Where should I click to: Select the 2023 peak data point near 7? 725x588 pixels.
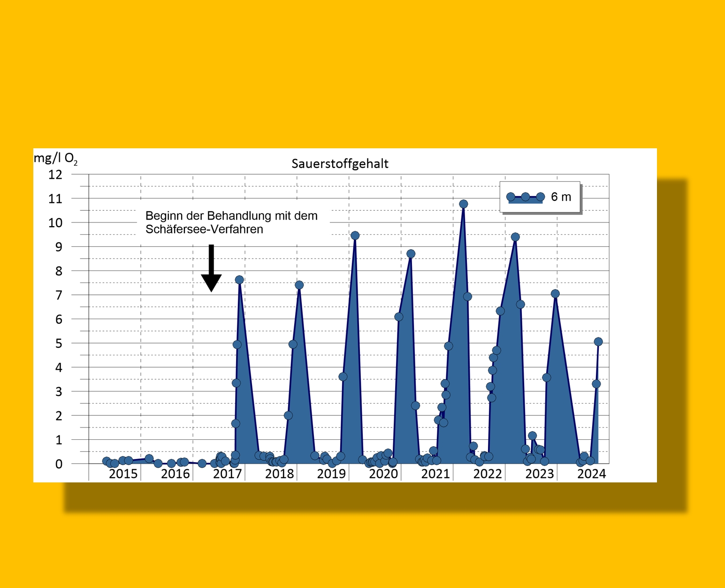coord(555,294)
